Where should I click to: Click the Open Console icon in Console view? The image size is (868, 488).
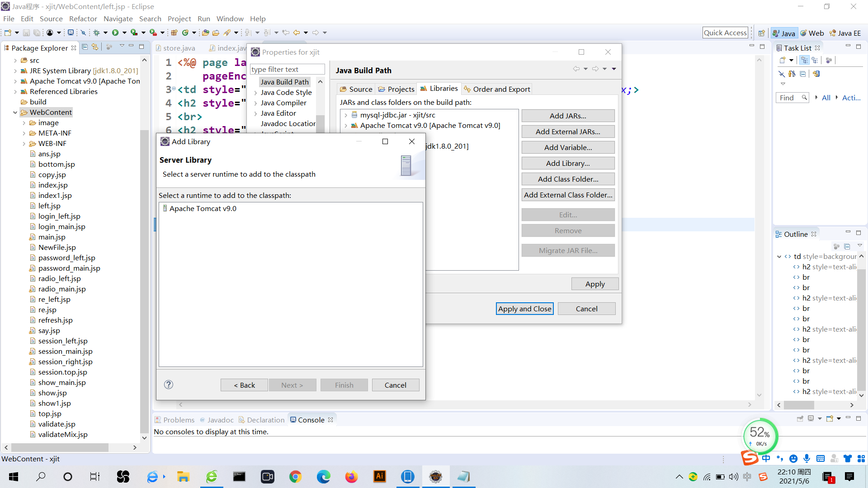[830, 418]
